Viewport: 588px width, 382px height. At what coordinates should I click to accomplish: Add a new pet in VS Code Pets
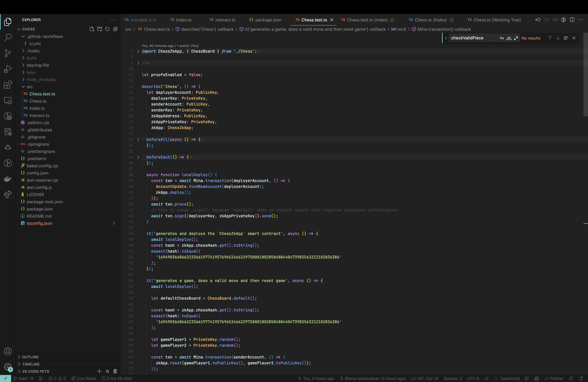pos(99,371)
